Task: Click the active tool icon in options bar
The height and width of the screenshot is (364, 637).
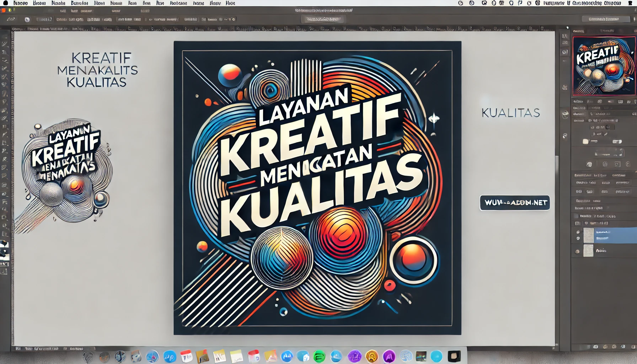Action: (11, 20)
